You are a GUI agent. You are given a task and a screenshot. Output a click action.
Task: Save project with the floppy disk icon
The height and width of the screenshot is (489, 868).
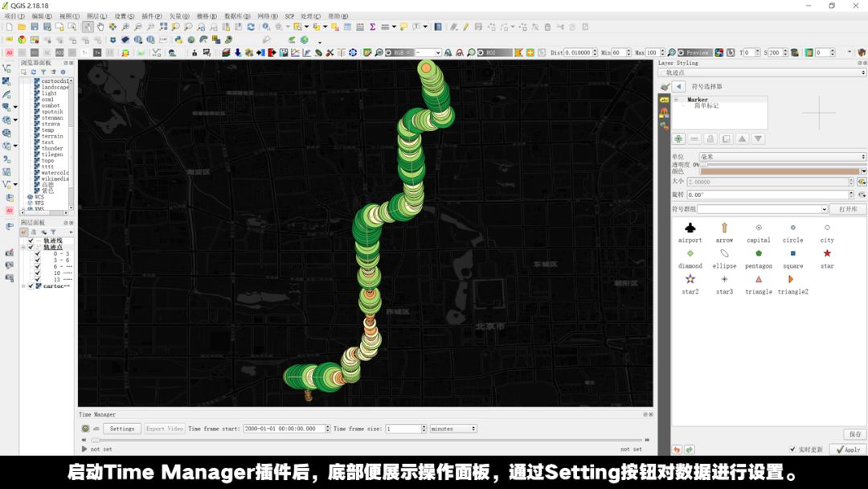coord(35,27)
